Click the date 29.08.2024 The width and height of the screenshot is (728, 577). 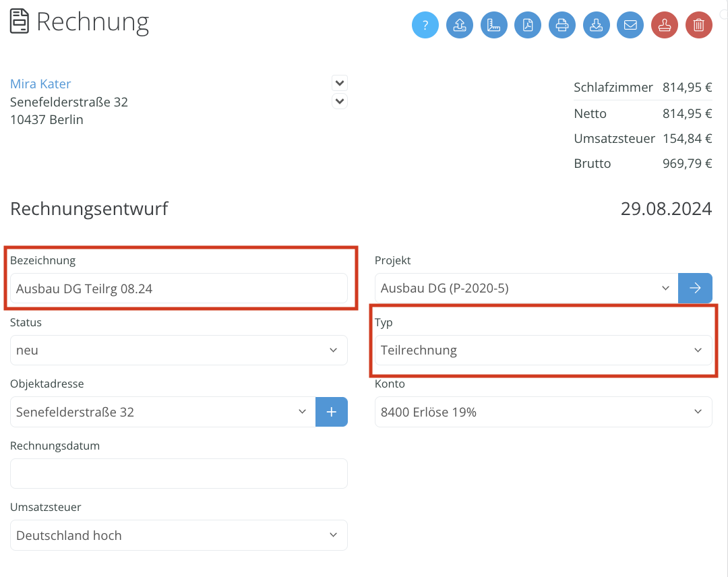click(x=666, y=209)
